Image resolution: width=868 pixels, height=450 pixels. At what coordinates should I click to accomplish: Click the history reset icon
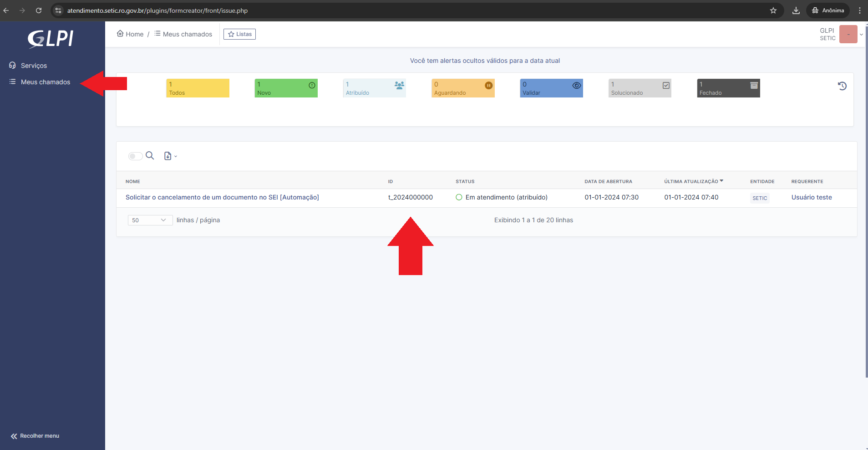tap(842, 86)
